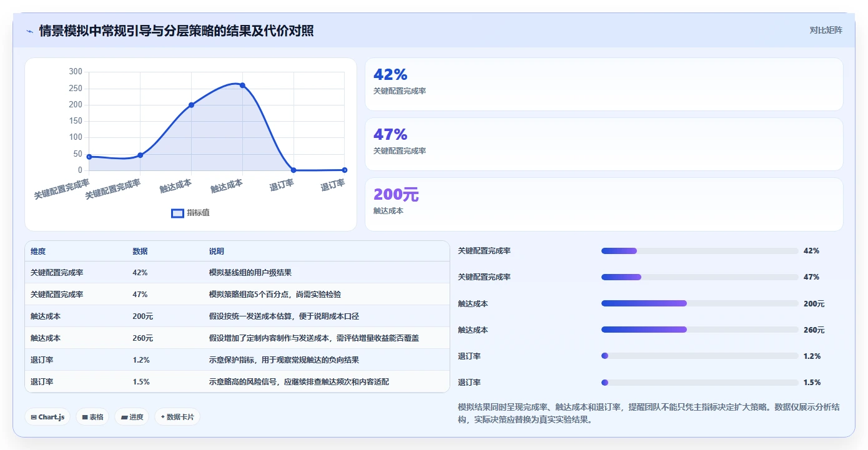868x450 pixels.
Task: Click the progress bar showing 1.2%
Action: coord(699,356)
